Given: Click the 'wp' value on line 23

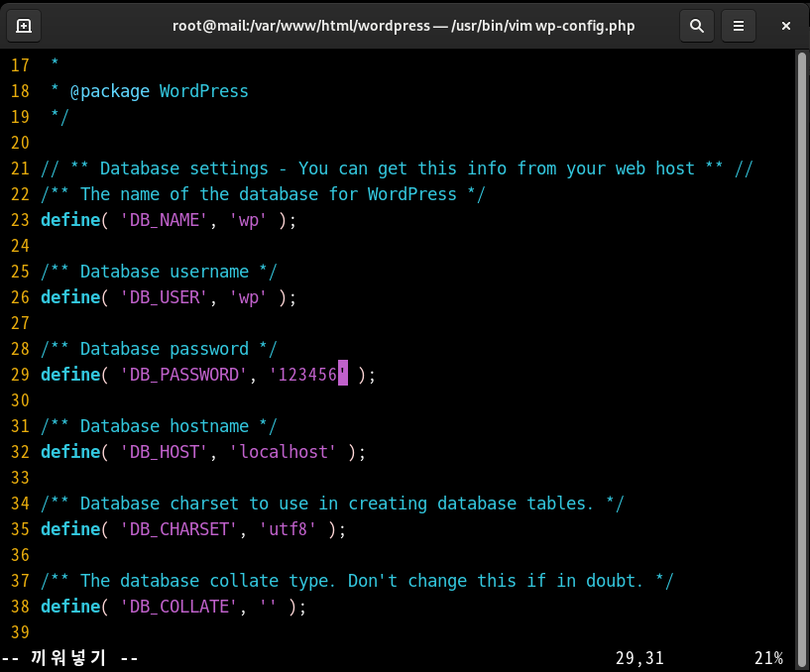Looking at the screenshot, I should pyautogui.click(x=249, y=221).
